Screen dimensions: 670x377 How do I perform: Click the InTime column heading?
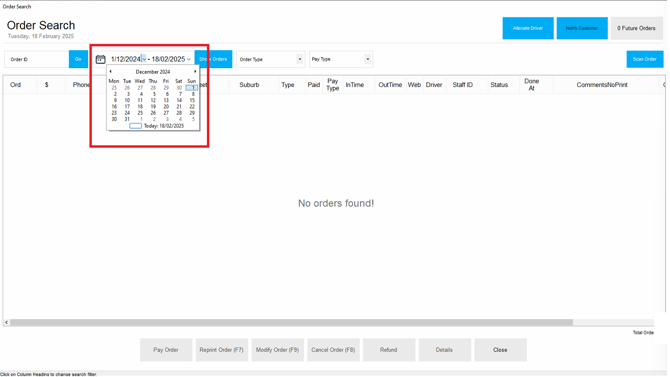(355, 85)
